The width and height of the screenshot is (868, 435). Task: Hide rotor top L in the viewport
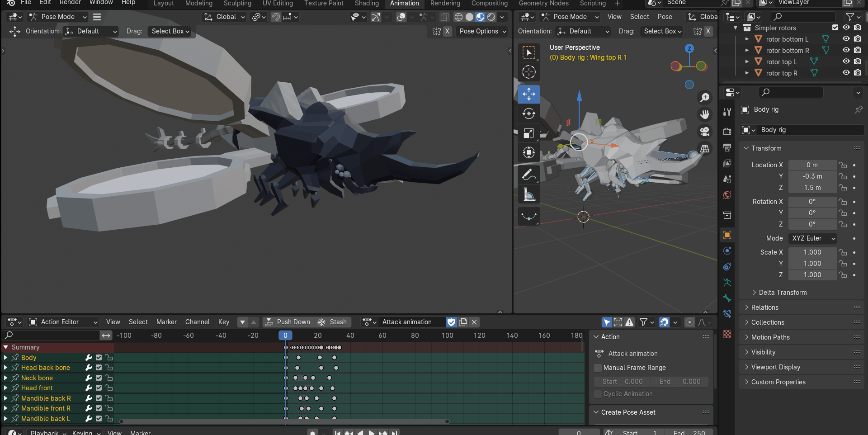coord(846,61)
